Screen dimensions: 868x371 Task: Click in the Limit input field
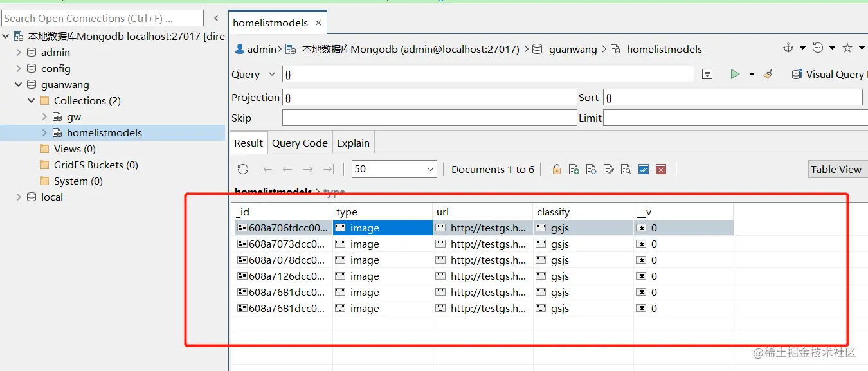736,118
